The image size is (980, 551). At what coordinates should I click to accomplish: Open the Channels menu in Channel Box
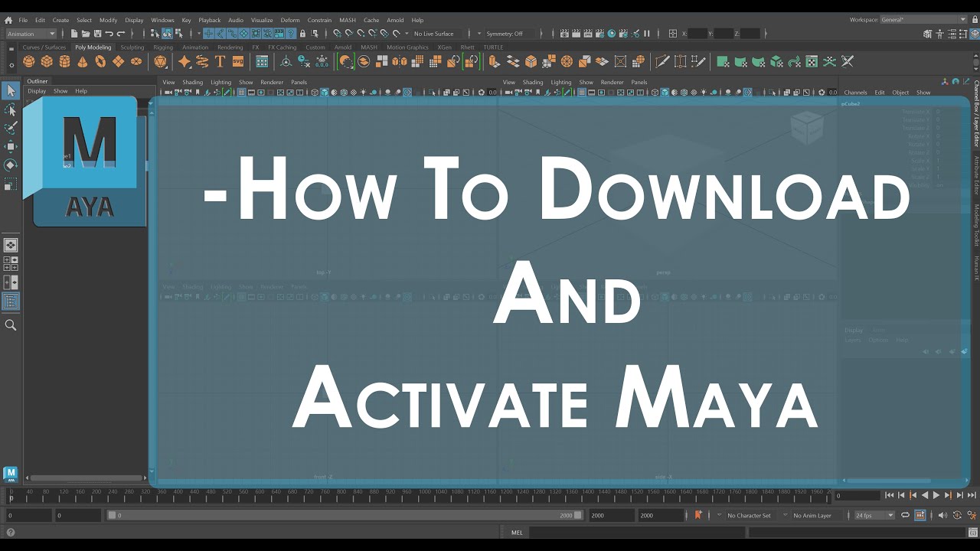855,93
